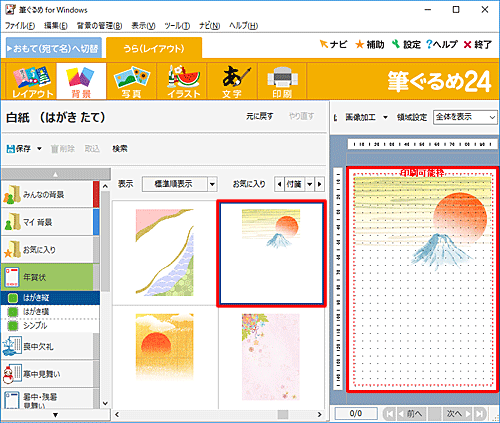Choose Mt. Fuji sunrise background thumbnail

tap(271, 253)
